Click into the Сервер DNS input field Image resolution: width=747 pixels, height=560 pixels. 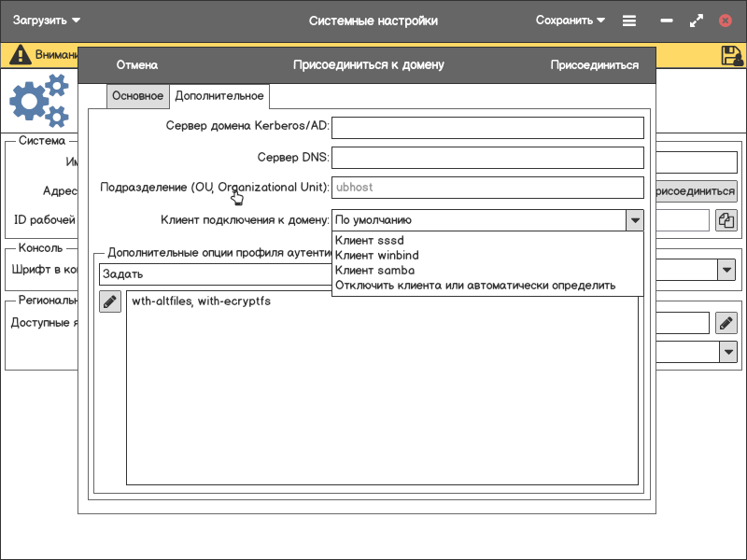(x=487, y=158)
